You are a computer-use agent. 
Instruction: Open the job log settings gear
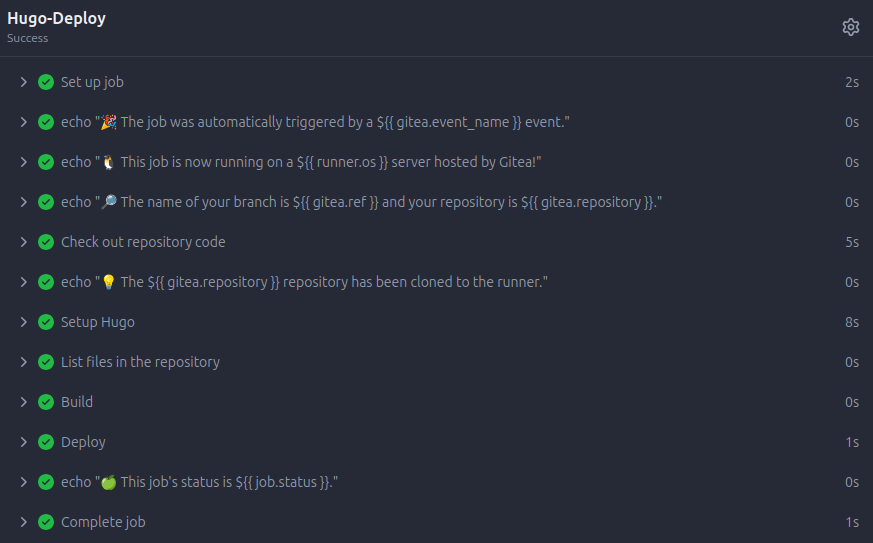pos(851,27)
